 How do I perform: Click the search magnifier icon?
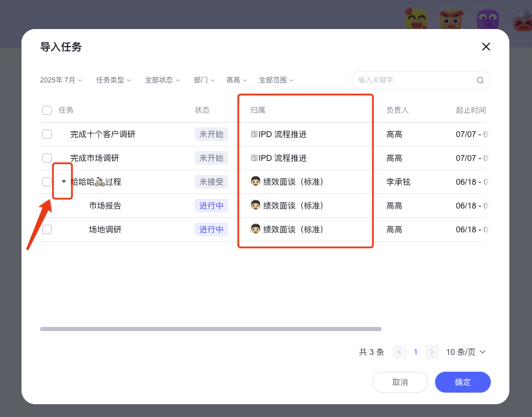click(480, 80)
